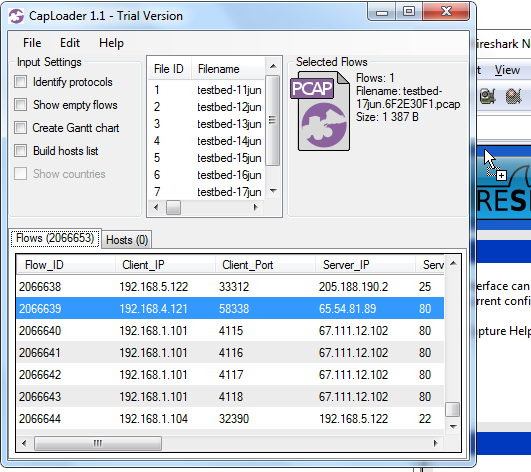Sort flows by Server_IP column header
This screenshot has width=531, height=472.
click(365, 264)
